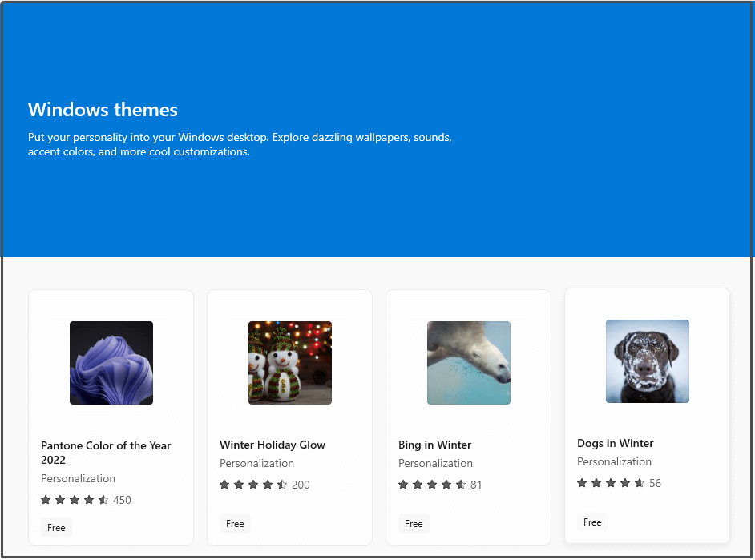Get Dogs in Winter using Free button
Image resolution: width=755 pixels, height=560 pixels.
click(592, 522)
